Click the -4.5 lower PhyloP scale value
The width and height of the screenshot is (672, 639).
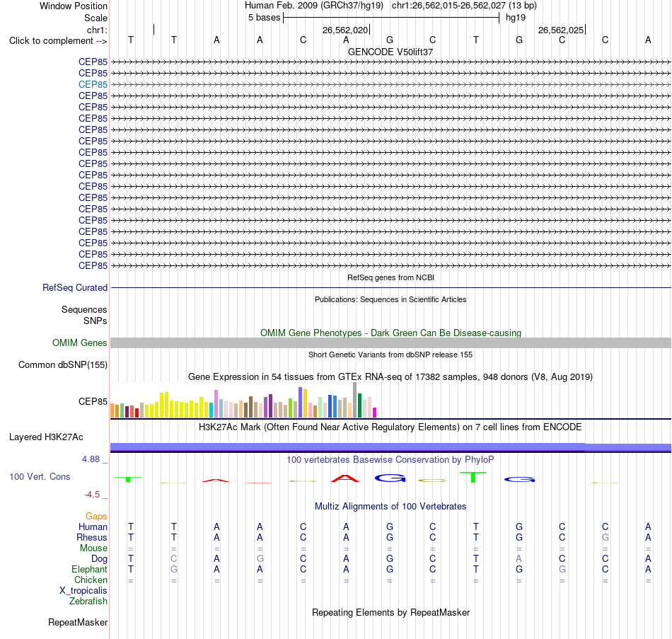point(92,495)
